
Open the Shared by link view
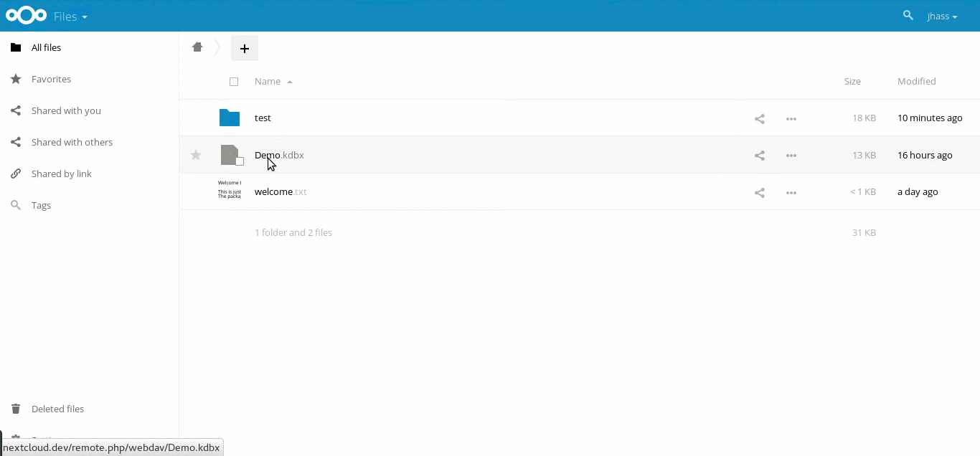(62, 174)
